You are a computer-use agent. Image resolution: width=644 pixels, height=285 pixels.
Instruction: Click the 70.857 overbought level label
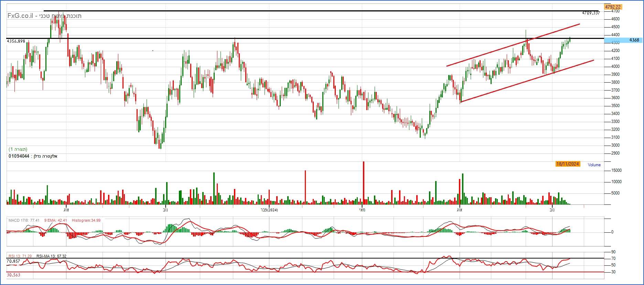tap(13, 262)
